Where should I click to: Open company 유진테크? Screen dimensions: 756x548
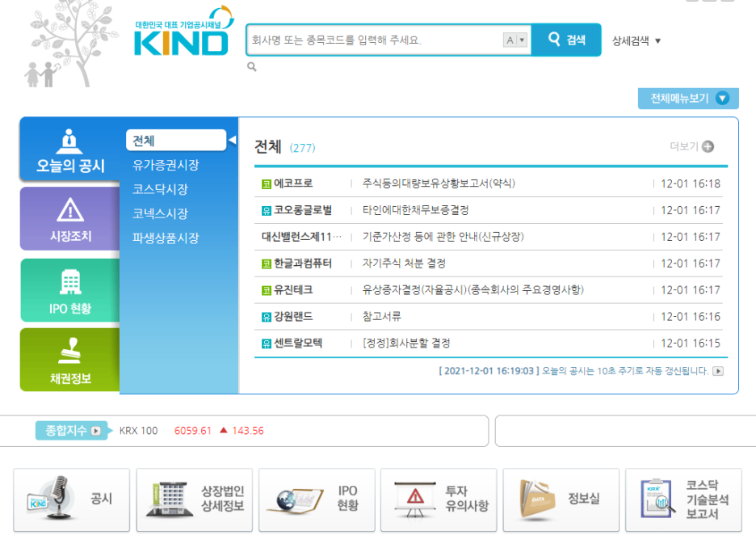click(x=293, y=290)
